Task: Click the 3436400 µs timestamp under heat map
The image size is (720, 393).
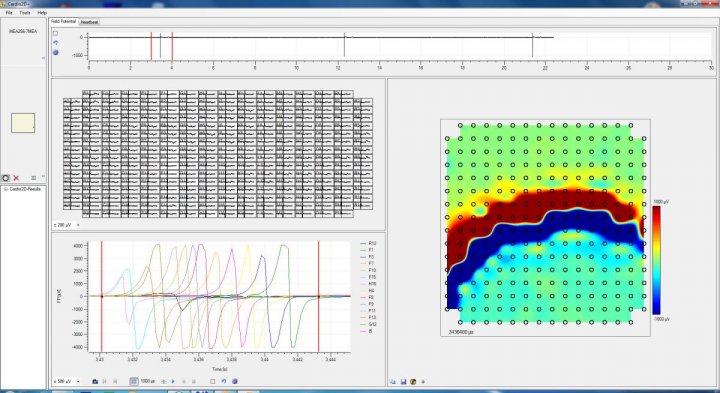Action: point(461,331)
